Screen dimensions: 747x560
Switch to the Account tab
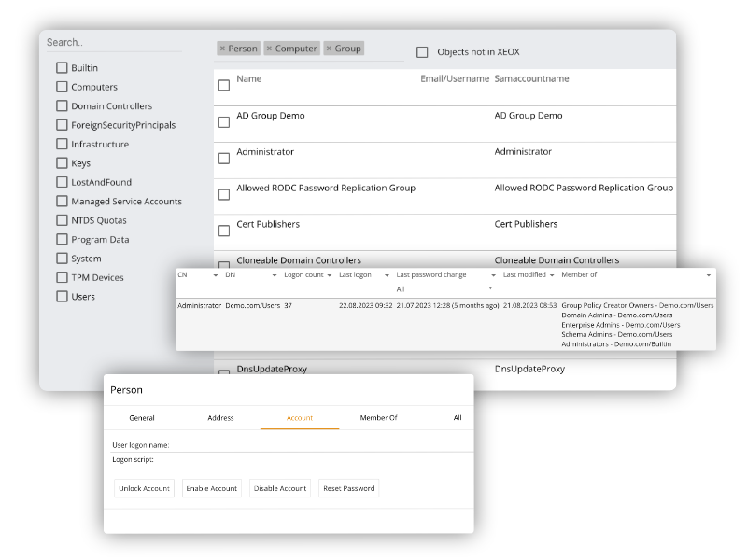pos(300,417)
